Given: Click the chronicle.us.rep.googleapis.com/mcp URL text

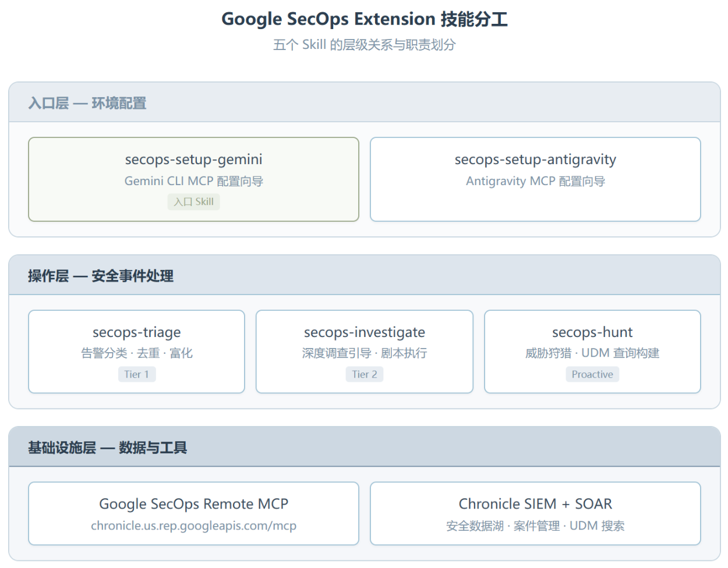Looking at the screenshot, I should click(193, 526).
